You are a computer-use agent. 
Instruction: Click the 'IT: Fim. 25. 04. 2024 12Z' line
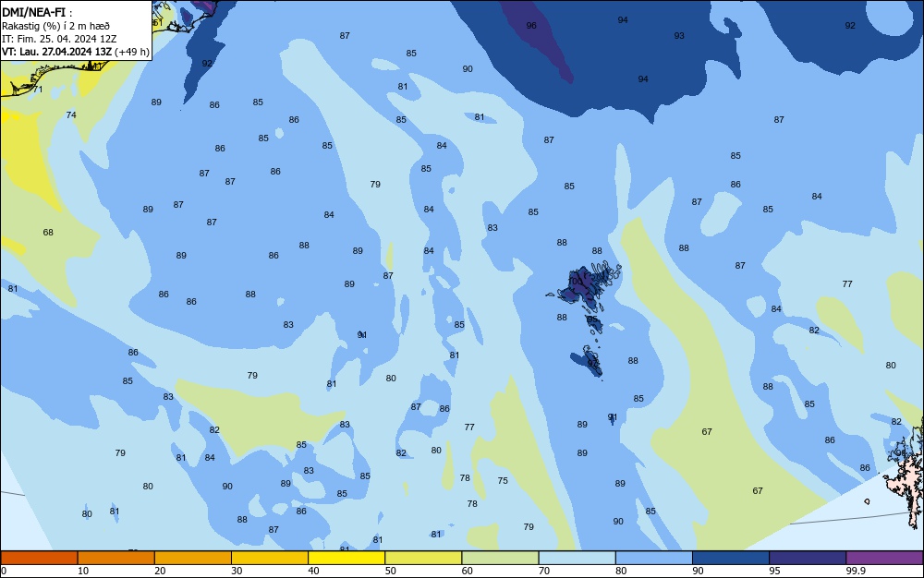pyautogui.click(x=59, y=39)
